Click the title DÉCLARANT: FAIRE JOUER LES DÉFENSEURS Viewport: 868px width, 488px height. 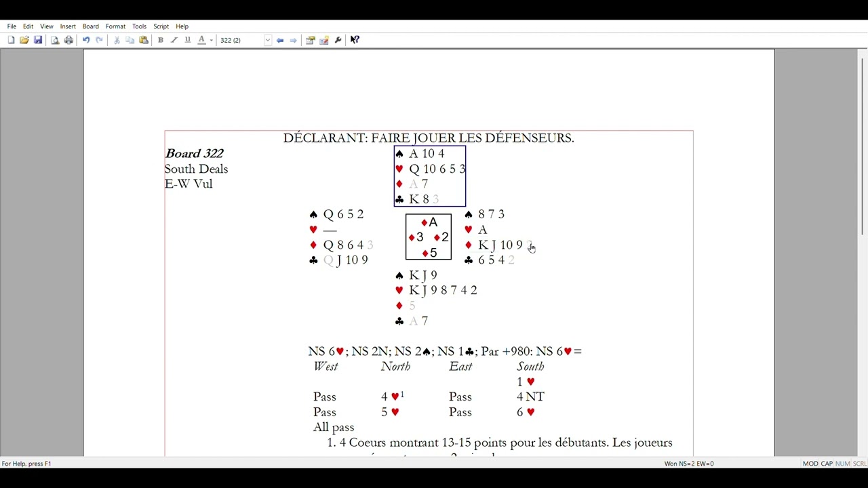pos(429,138)
